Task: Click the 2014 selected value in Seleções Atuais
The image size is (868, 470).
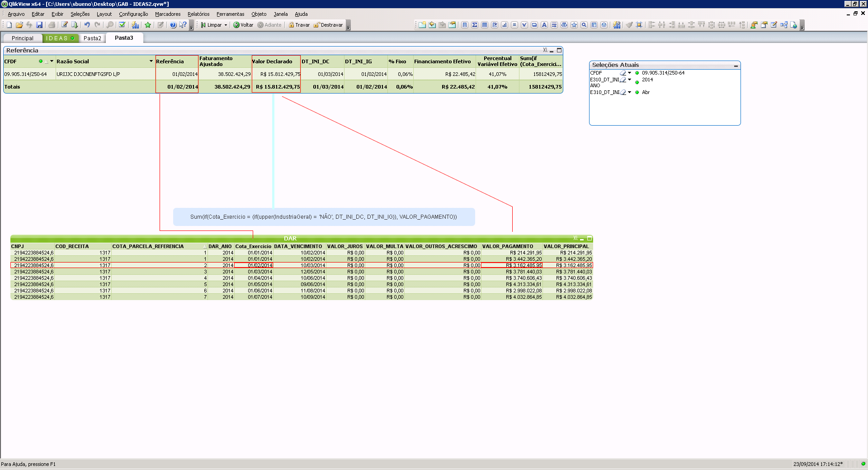Action: 647,80
